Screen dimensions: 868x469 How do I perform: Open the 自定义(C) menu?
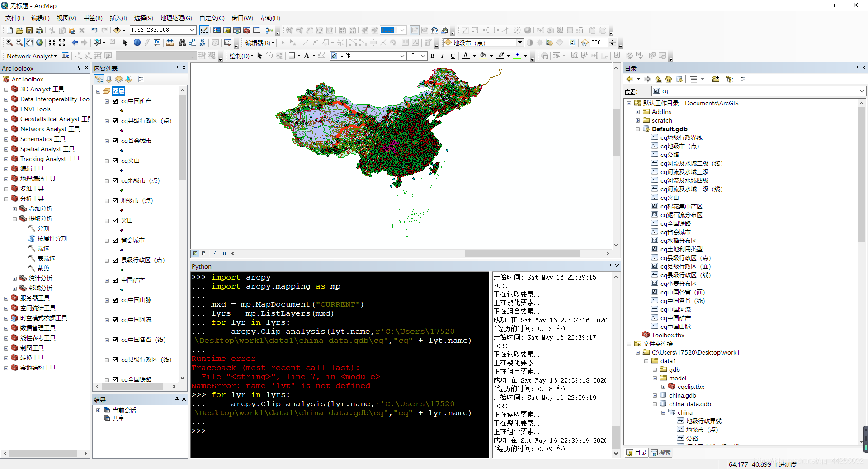[x=212, y=18]
